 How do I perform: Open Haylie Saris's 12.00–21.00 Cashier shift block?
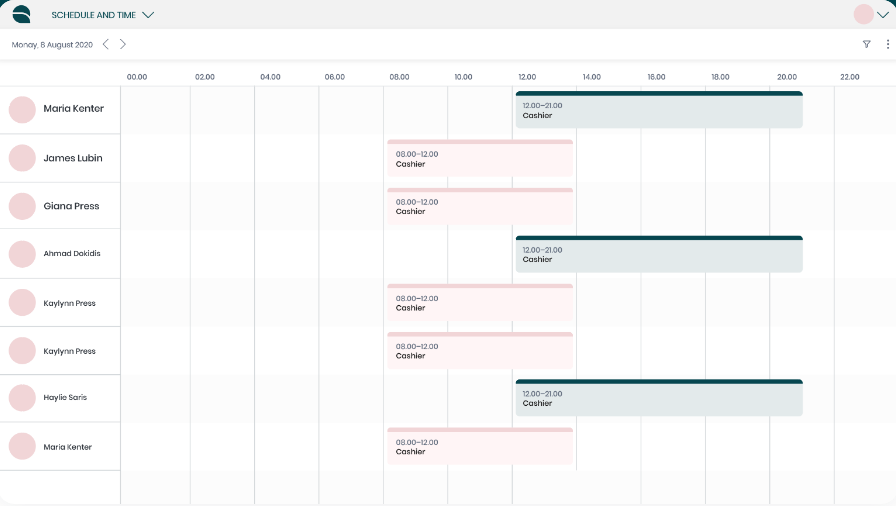[658, 399]
